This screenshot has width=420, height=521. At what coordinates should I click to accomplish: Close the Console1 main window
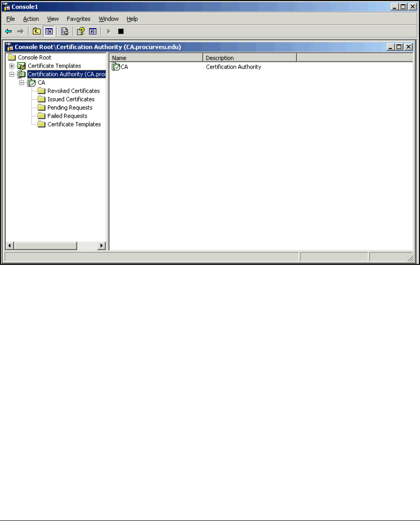tap(412, 7)
